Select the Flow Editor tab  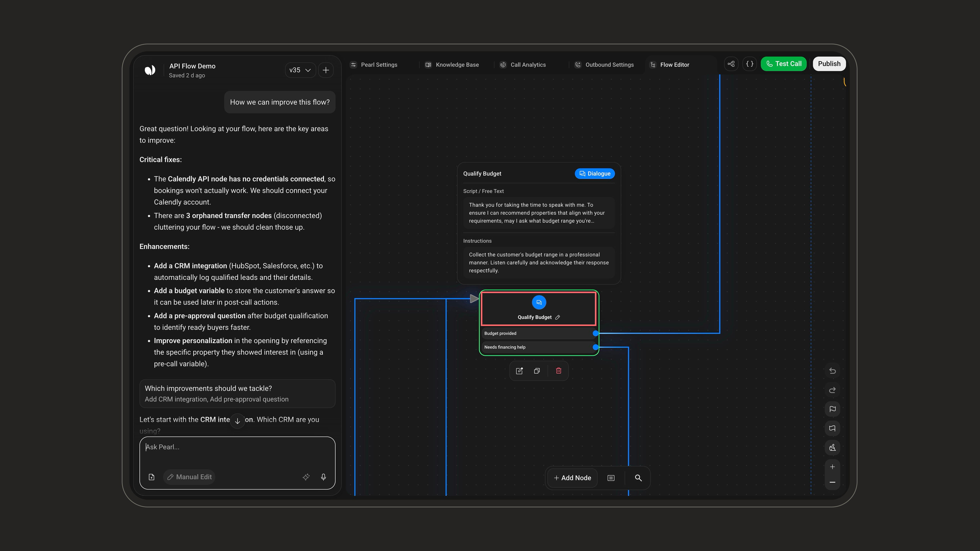tap(670, 65)
